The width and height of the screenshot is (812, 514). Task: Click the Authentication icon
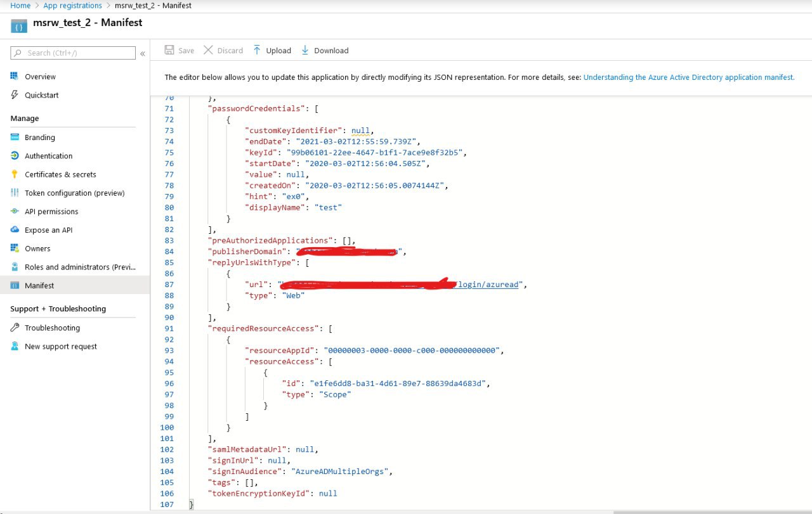14,156
